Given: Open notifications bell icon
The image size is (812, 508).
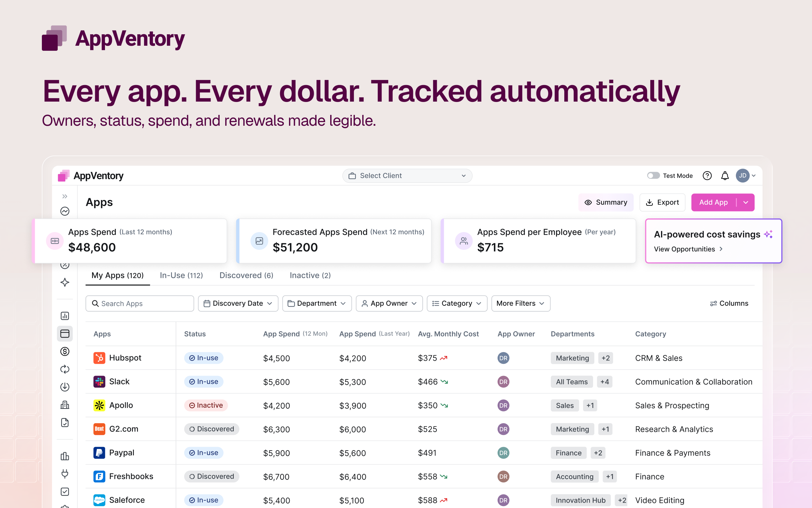Looking at the screenshot, I should coord(725,176).
